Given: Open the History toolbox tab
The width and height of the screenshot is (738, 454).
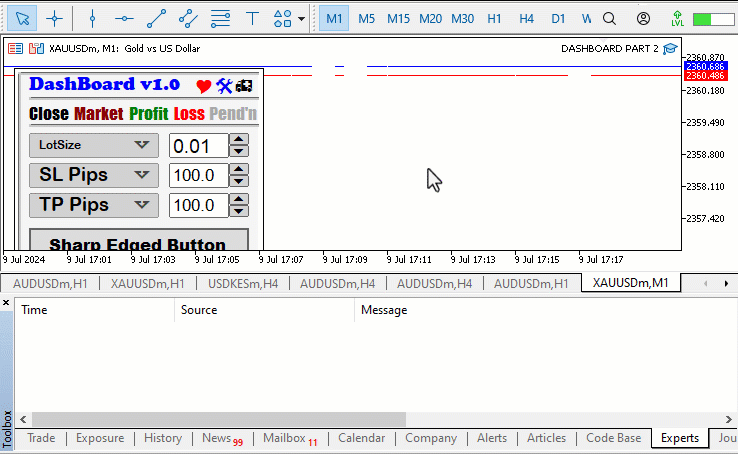Looking at the screenshot, I should [163, 438].
